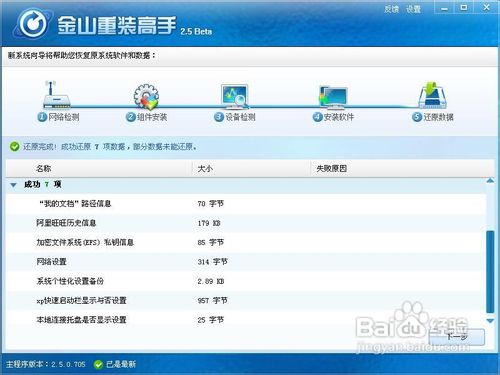This screenshot has height=375, width=500.
Task: Sort by 名称 column header
Action: [43, 168]
